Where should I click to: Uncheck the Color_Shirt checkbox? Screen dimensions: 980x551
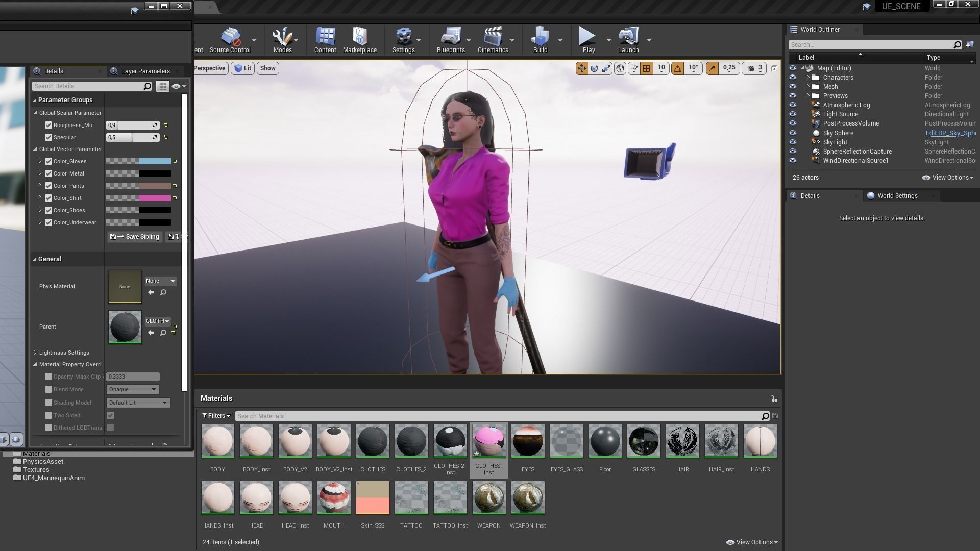click(48, 198)
